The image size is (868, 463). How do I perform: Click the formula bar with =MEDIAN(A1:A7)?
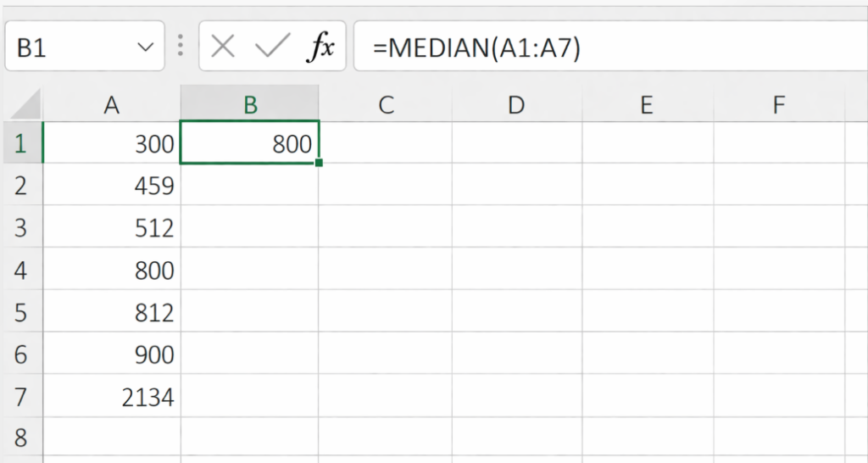tap(593, 47)
